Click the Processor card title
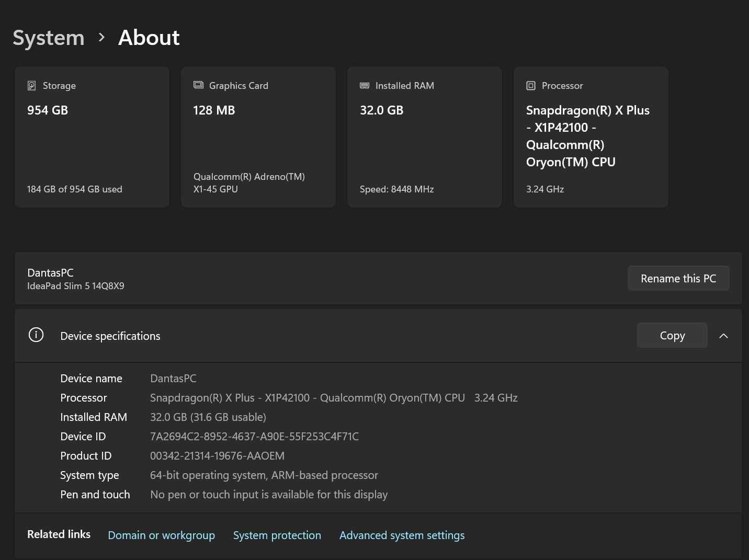749x560 pixels. click(562, 85)
